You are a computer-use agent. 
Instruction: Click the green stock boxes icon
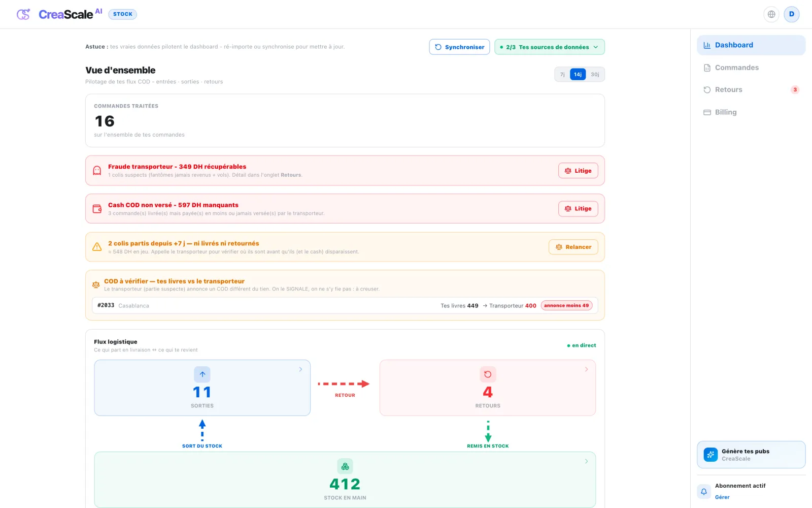point(345,466)
